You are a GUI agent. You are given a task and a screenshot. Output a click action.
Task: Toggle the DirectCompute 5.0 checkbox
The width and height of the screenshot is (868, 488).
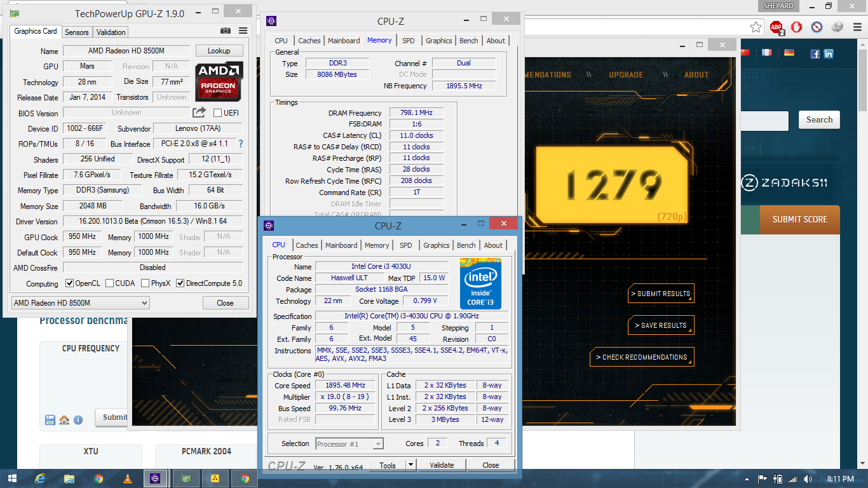(x=180, y=283)
